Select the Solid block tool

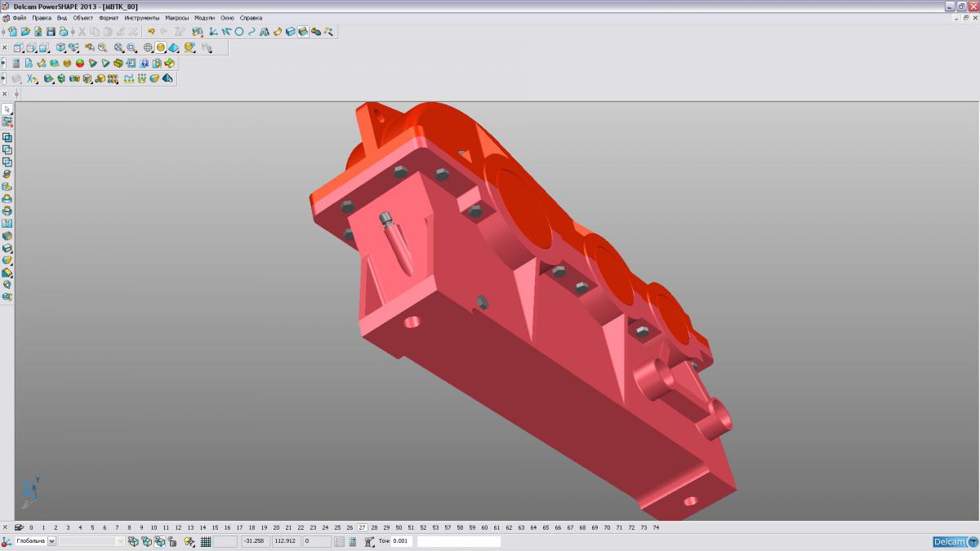[290, 31]
